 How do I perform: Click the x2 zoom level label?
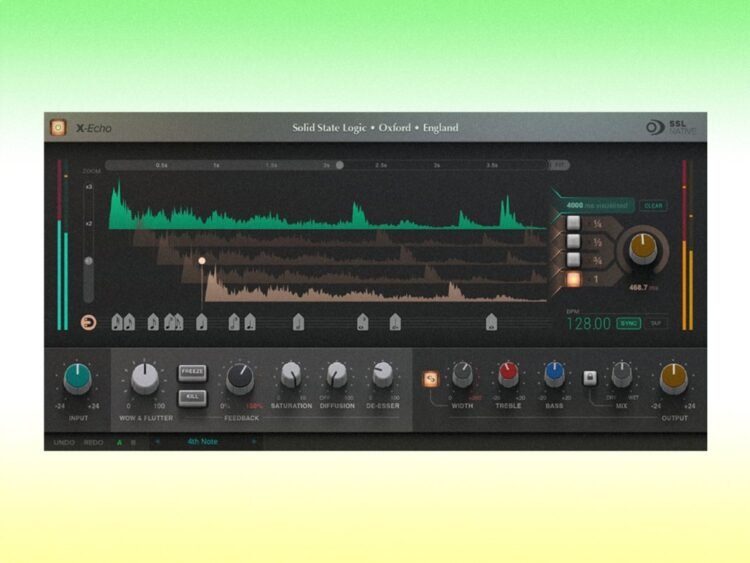coord(88,224)
